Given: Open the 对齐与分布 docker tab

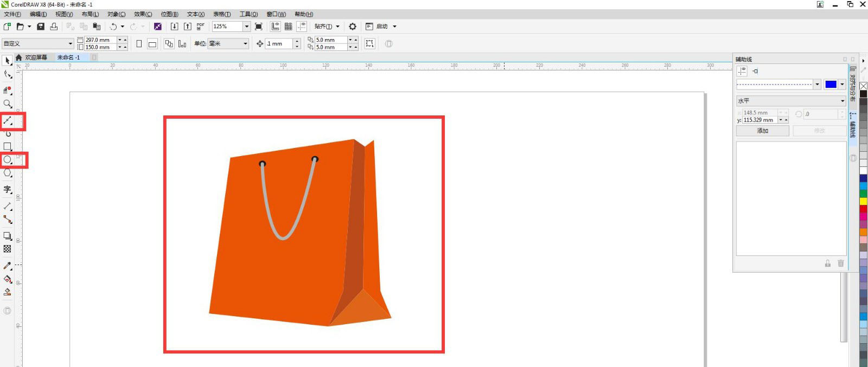Looking at the screenshot, I should 852,85.
